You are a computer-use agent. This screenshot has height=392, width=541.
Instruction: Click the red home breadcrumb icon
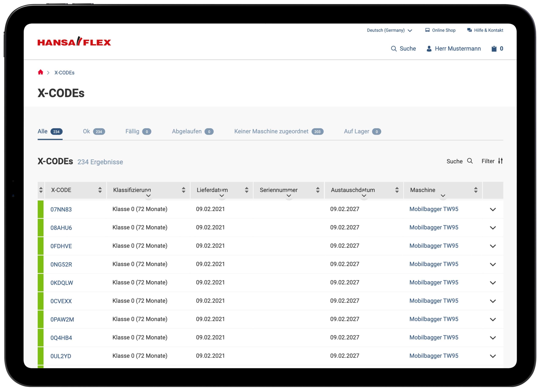point(41,72)
